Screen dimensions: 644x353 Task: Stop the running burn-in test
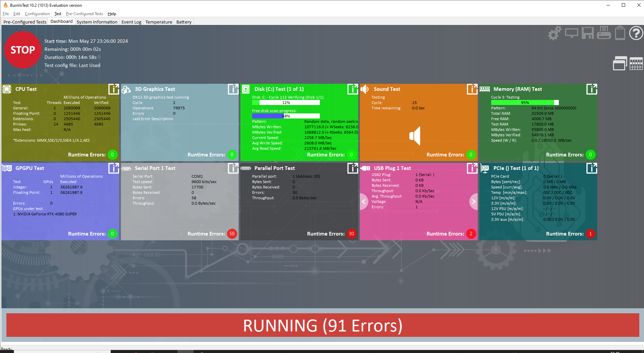click(x=23, y=50)
